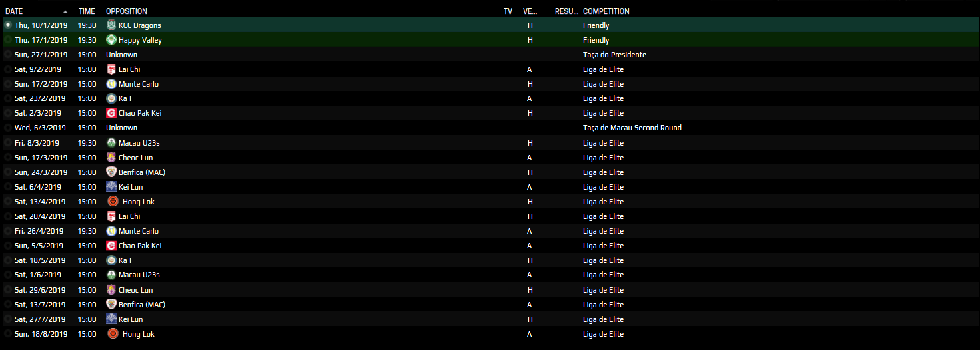
Task: Click the TV column header
Action: pos(508,11)
